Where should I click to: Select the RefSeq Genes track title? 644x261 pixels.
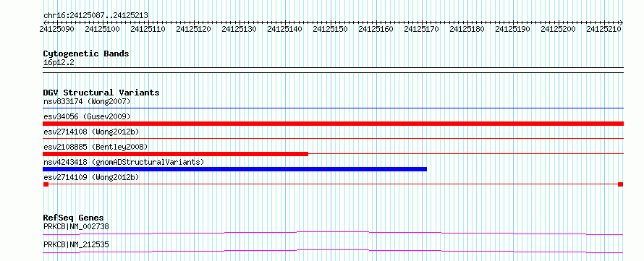[x=74, y=218]
